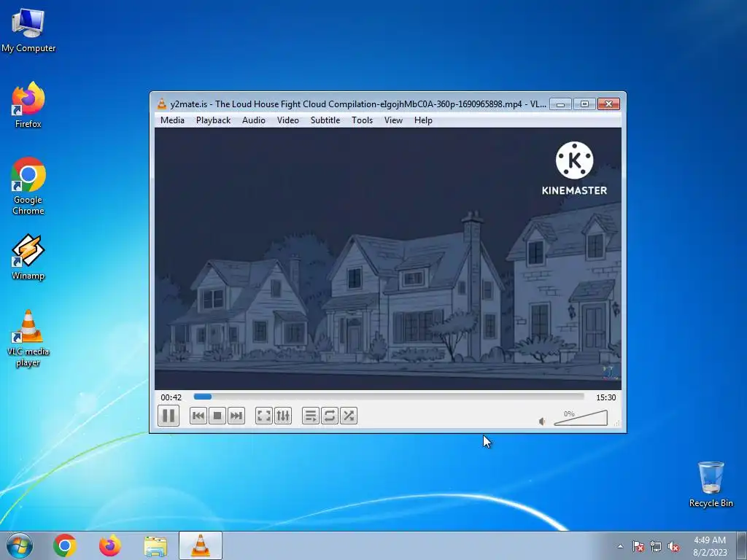Viewport: 747px width, 560px height.
Task: Launch Chrome from the taskbar
Action: coord(65,545)
